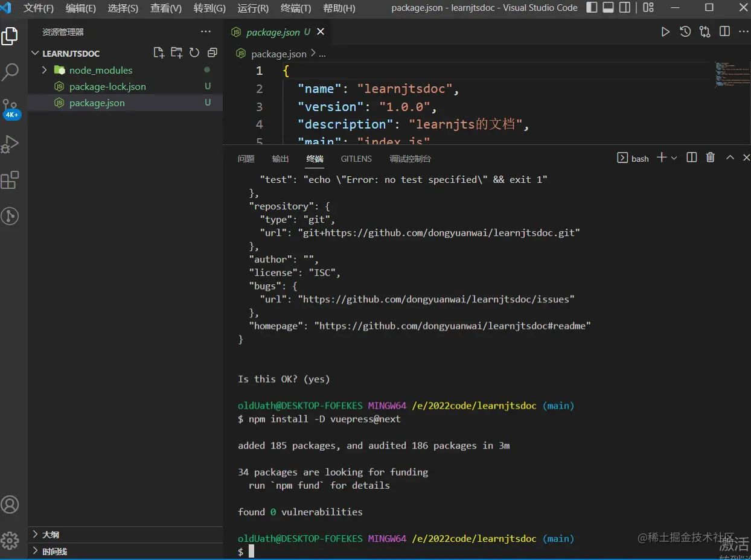Open file history with GitLens clock icon
Image resolution: width=751 pixels, height=560 pixels.
pos(685,32)
